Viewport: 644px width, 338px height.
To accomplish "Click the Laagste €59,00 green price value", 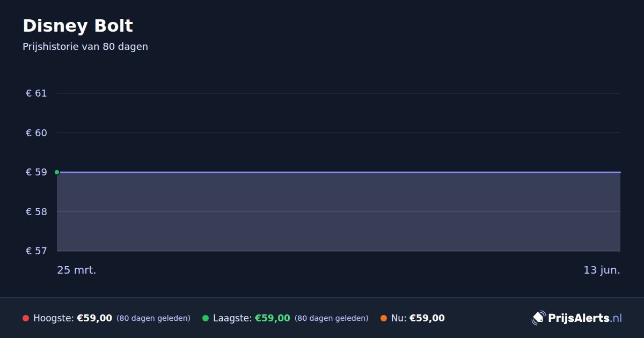I will pyautogui.click(x=273, y=318).
